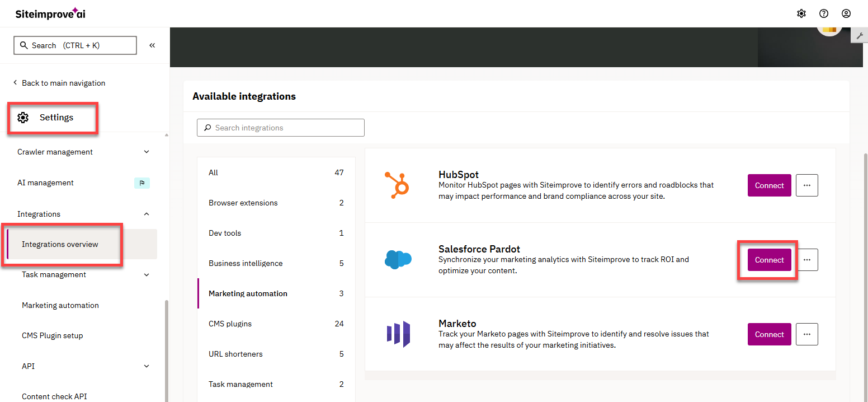The height and width of the screenshot is (402, 868).
Task: Click Back to main navigation
Action: (x=63, y=82)
